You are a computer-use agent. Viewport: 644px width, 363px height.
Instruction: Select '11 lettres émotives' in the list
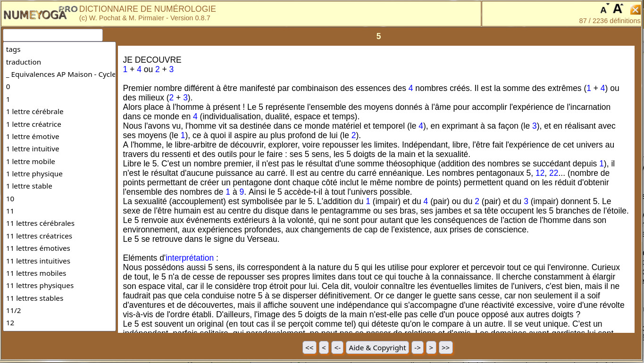[59, 248]
